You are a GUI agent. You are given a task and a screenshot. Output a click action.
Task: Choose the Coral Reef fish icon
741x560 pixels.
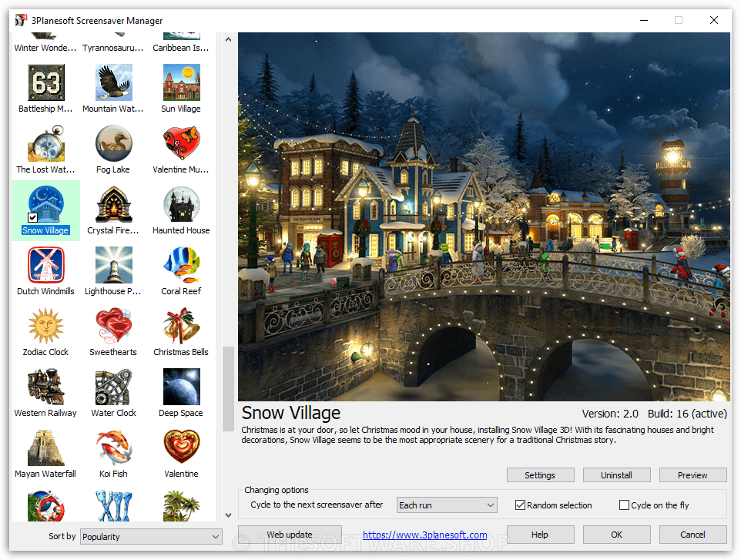182,265
